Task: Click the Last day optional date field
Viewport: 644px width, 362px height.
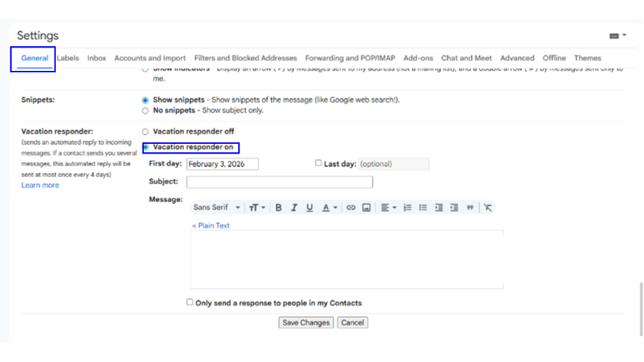Action: click(x=394, y=164)
